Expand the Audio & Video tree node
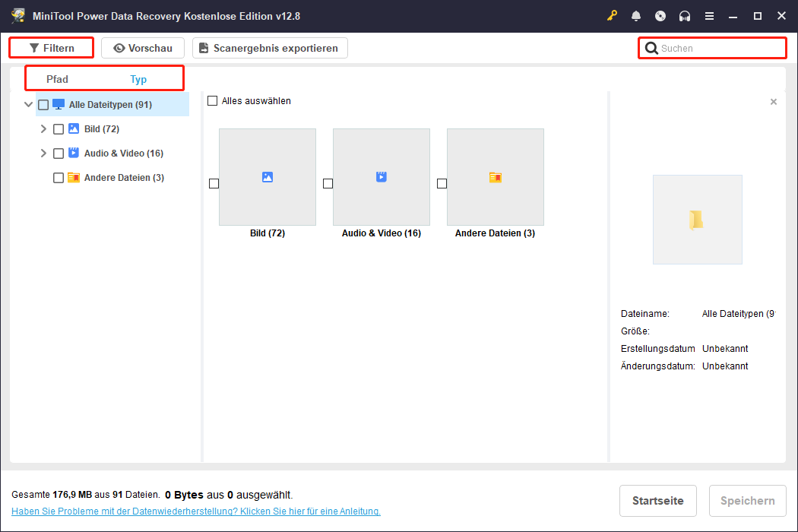 coord(43,154)
